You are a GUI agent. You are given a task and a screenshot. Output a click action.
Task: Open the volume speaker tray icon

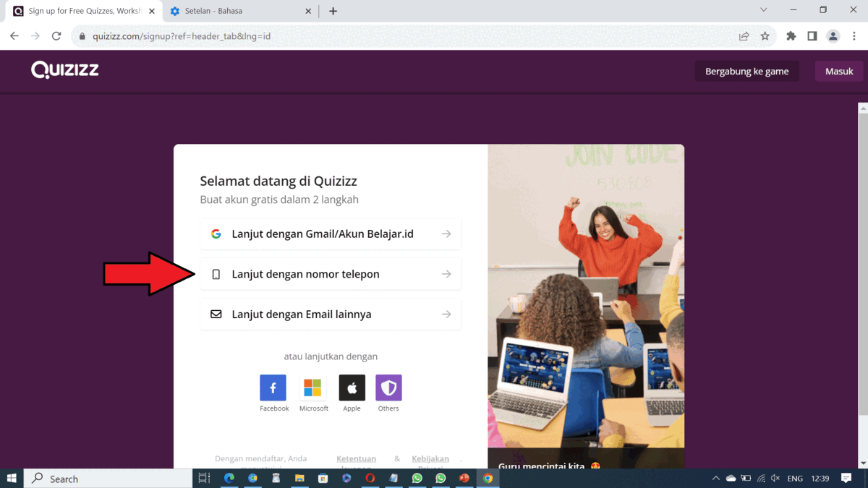click(x=775, y=479)
